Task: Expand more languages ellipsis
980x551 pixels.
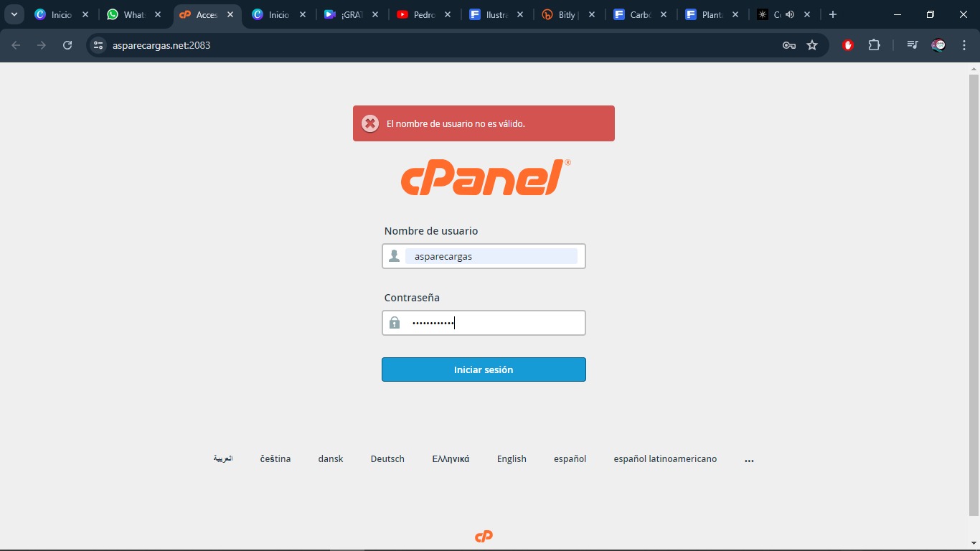Action: pos(749,459)
